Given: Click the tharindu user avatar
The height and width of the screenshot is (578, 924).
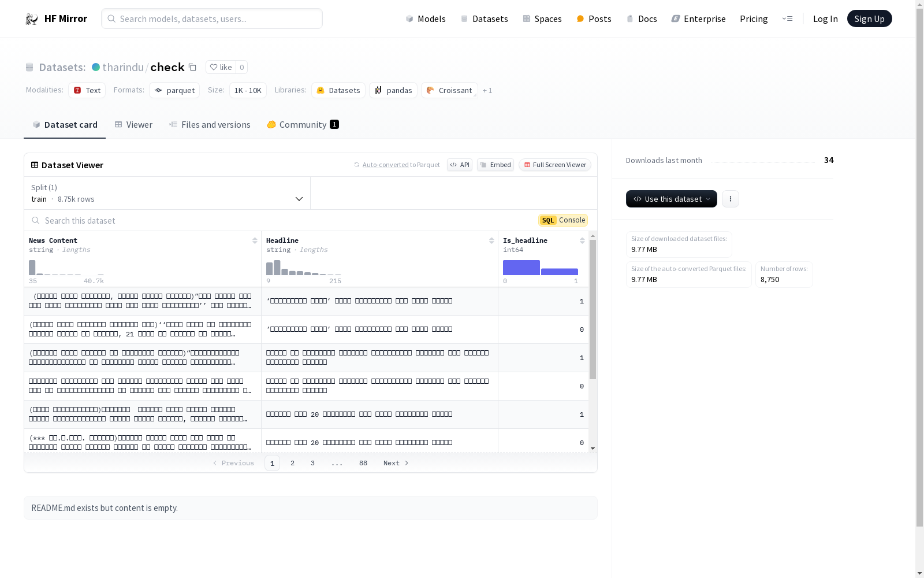Looking at the screenshot, I should click(96, 67).
